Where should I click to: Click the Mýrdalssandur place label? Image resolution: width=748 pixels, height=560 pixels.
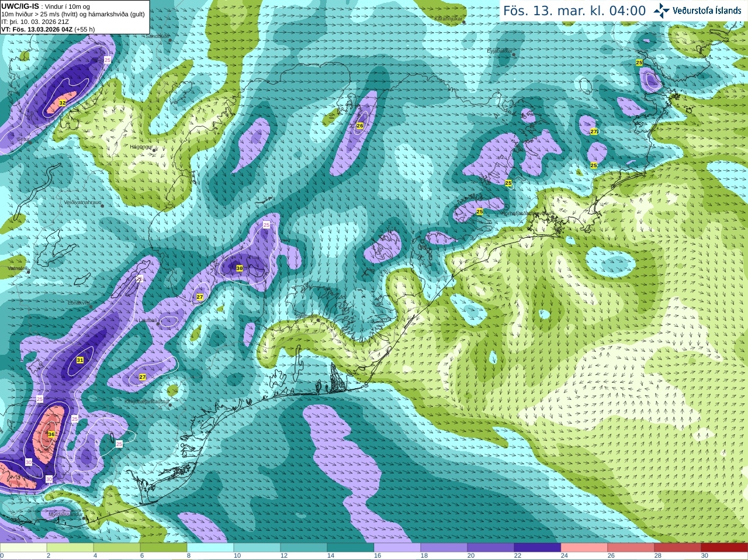[65, 514]
